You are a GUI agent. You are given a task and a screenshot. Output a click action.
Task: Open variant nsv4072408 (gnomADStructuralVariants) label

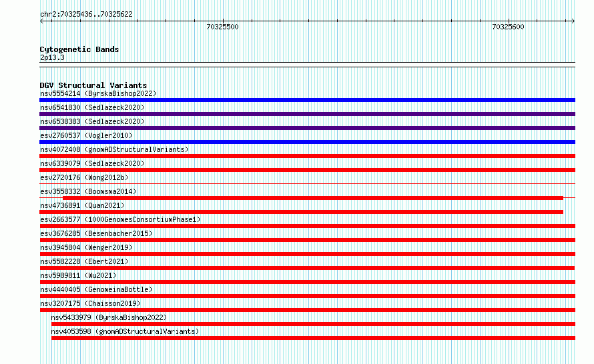pos(114,149)
